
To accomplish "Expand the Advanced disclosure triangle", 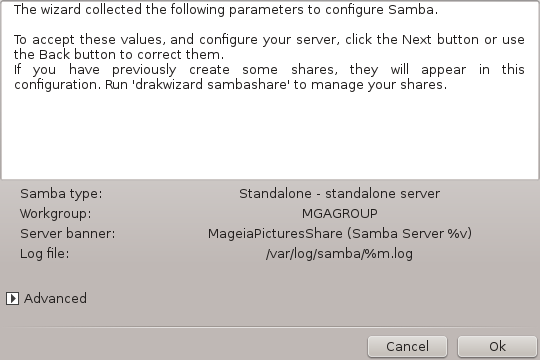I will tap(12, 298).
